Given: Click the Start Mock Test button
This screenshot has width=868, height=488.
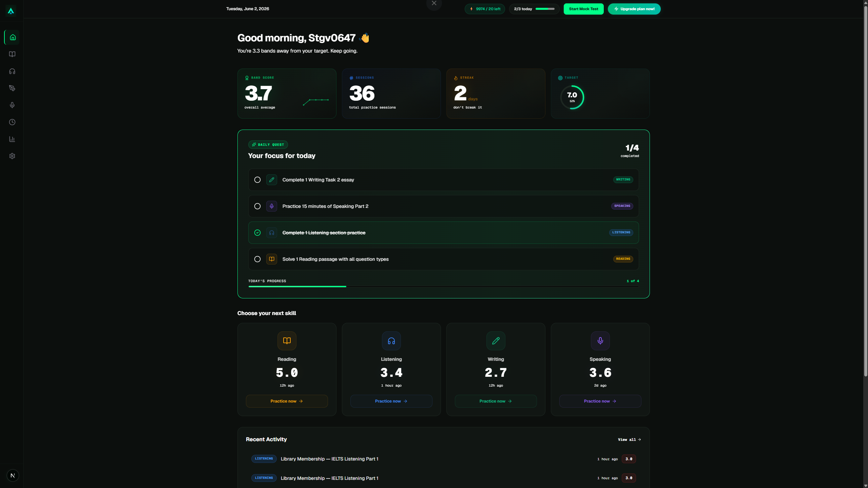Looking at the screenshot, I should 583,9.
